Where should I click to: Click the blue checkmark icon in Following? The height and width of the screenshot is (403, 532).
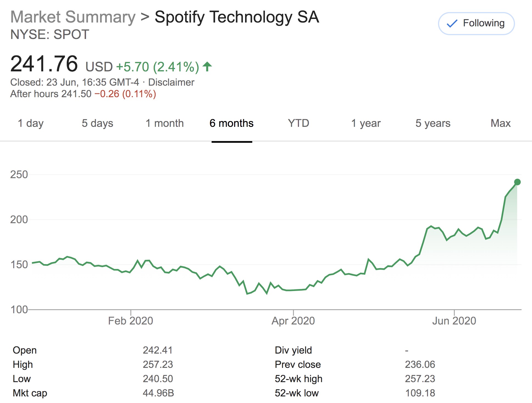[452, 24]
